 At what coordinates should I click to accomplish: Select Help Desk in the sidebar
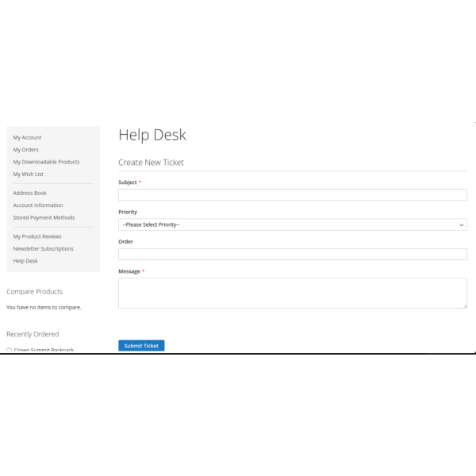point(25,261)
